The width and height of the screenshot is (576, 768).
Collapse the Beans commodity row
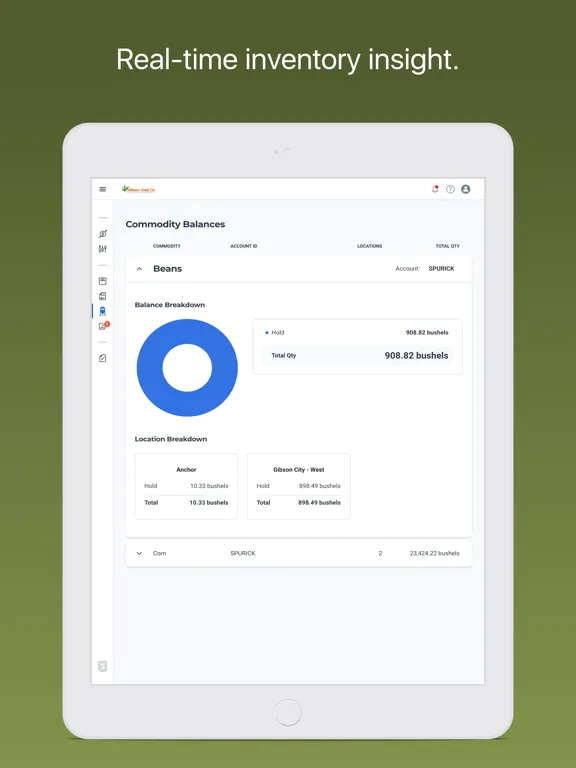pos(140,269)
